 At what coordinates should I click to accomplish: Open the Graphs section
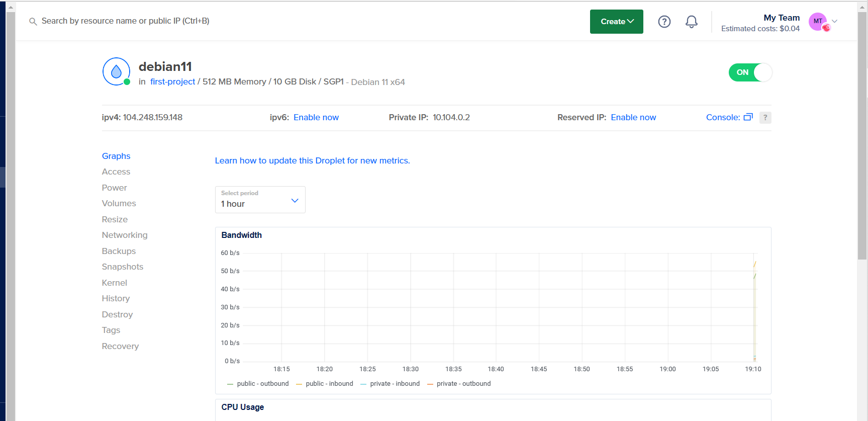coord(116,156)
